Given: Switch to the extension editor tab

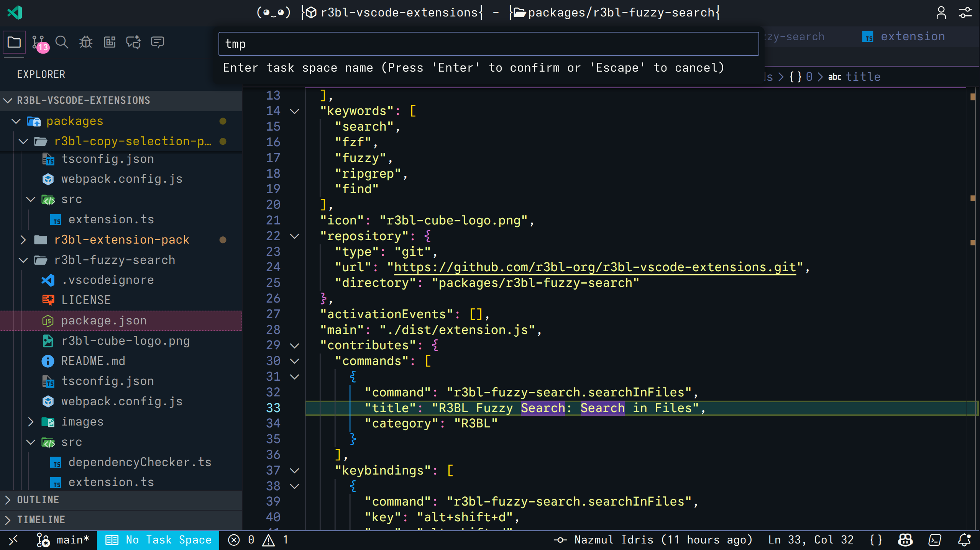Looking at the screenshot, I should tap(913, 36).
